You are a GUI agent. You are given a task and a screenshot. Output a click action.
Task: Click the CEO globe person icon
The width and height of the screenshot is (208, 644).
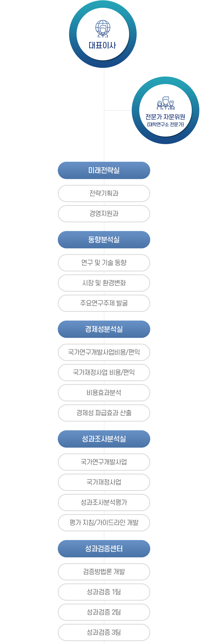pyautogui.click(x=103, y=29)
